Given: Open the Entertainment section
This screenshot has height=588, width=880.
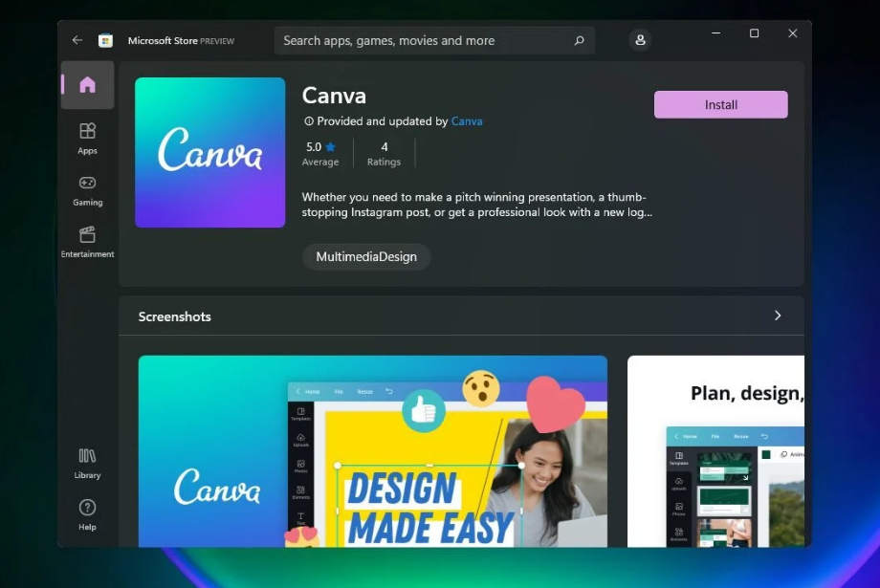Looking at the screenshot, I should click(87, 240).
